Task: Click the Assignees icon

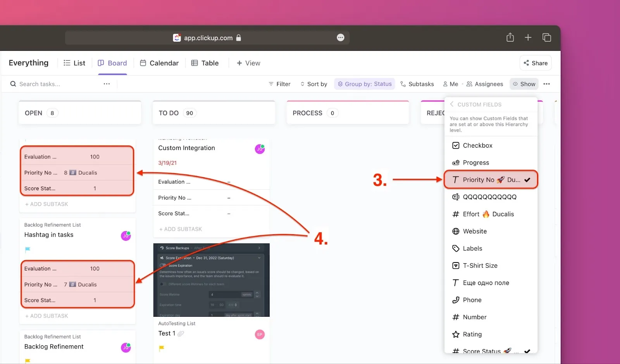Action: (x=469, y=84)
